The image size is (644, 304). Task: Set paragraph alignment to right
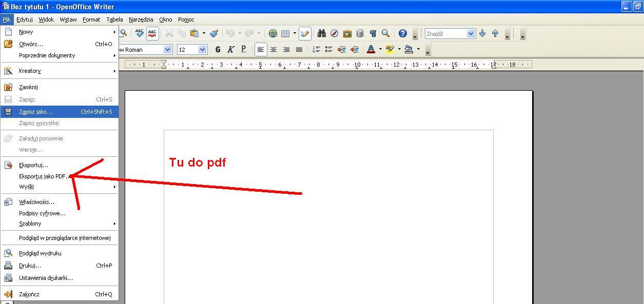click(x=286, y=49)
